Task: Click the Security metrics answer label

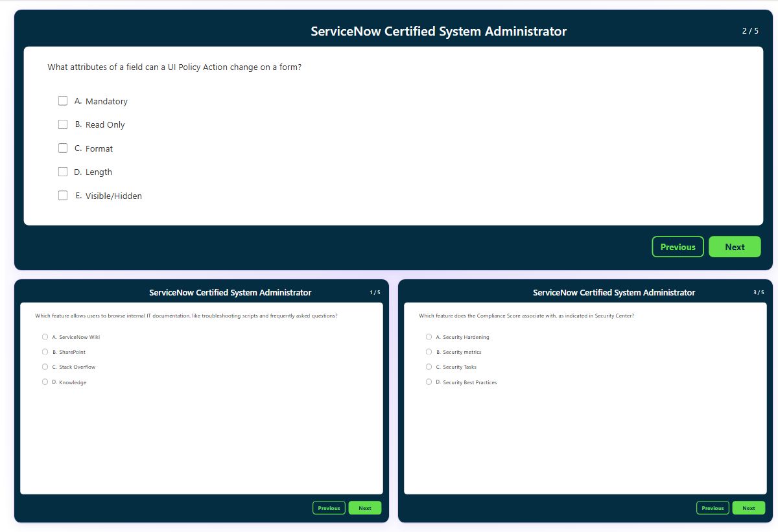Action: [462, 352]
